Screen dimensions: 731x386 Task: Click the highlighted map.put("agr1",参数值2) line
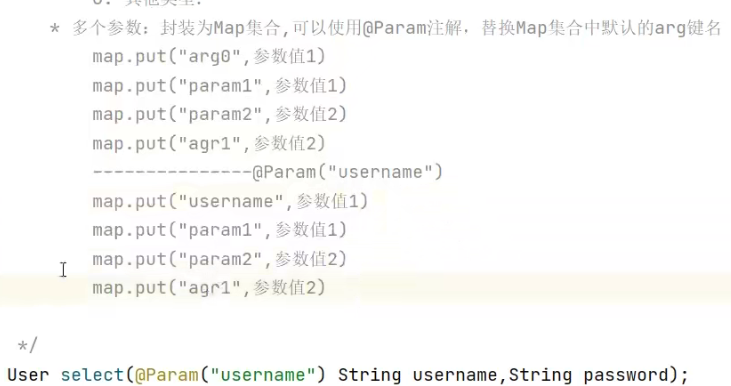[209, 288]
